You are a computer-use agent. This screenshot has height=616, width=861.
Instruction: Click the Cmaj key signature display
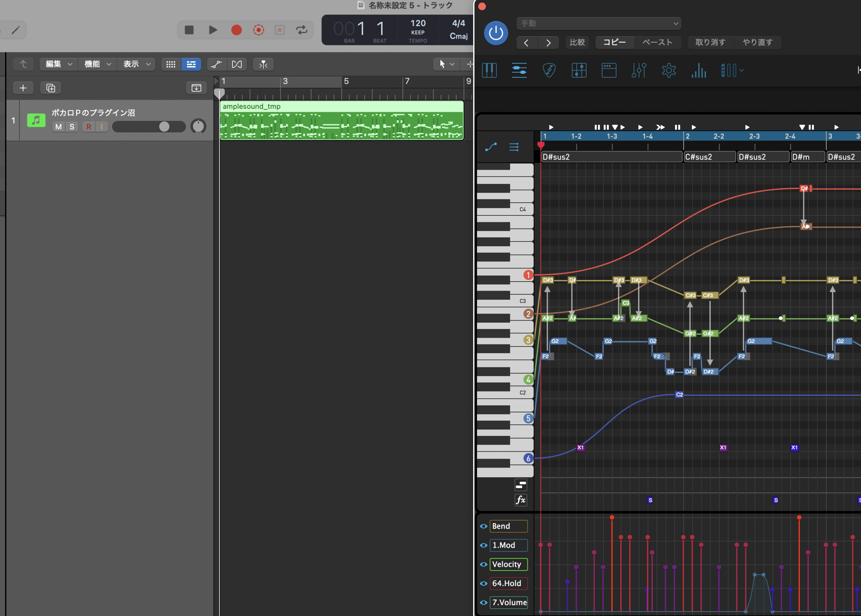click(x=458, y=36)
